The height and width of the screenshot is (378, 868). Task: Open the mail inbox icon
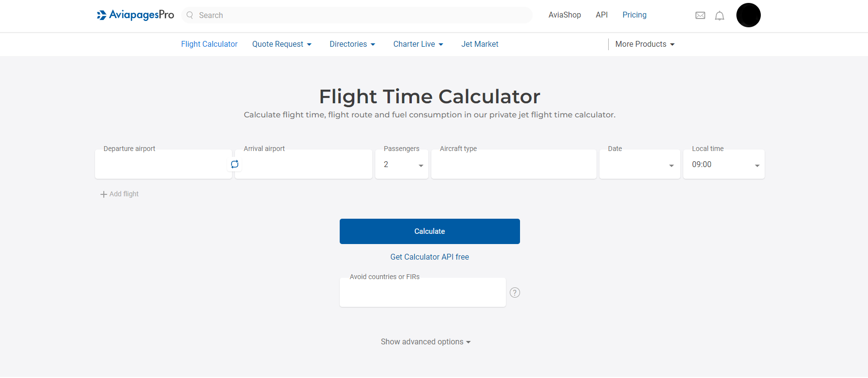(700, 16)
